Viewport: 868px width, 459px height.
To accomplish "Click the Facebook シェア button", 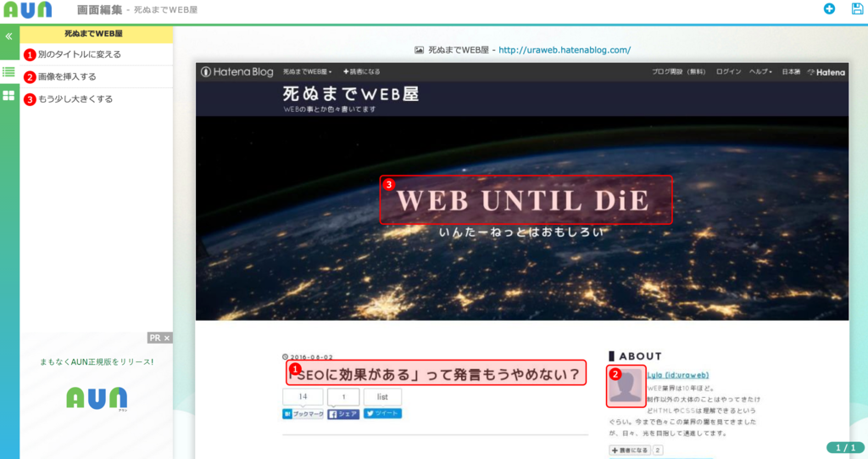I will (343, 414).
